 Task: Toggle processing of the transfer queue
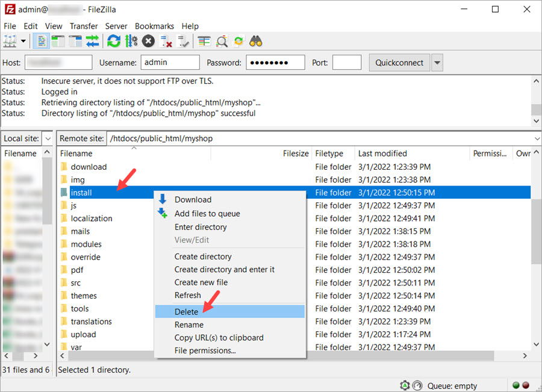(x=131, y=42)
